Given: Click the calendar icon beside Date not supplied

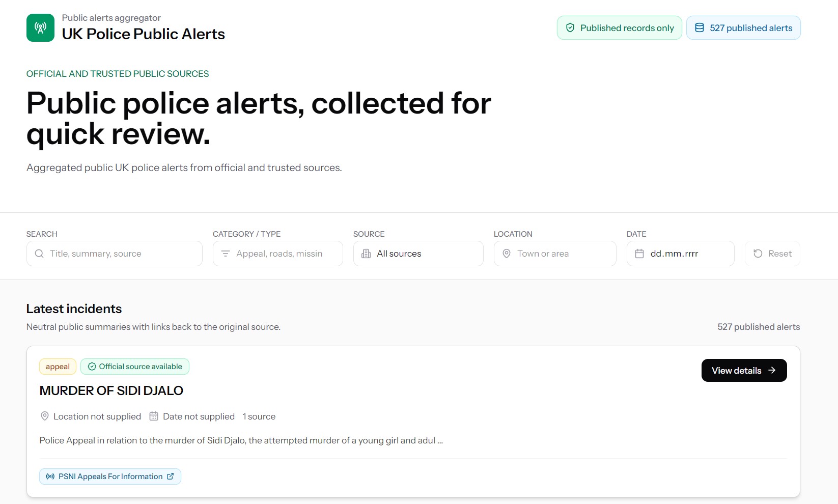Looking at the screenshot, I should tap(154, 416).
